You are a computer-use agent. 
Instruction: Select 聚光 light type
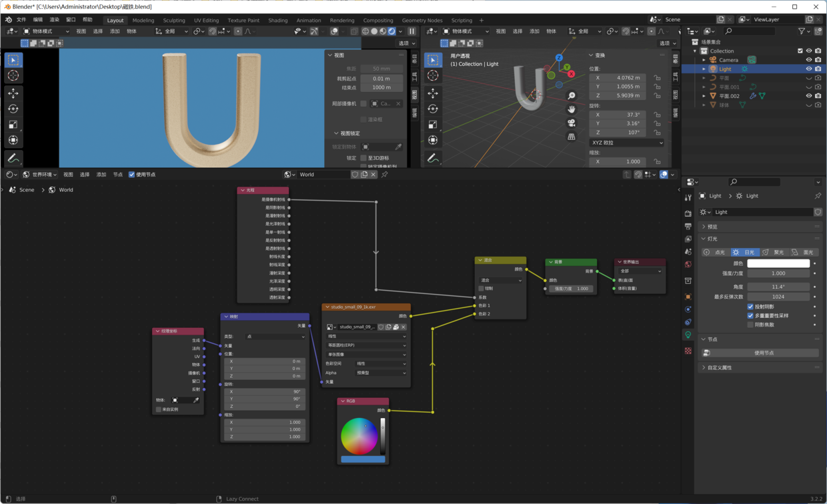tap(774, 253)
